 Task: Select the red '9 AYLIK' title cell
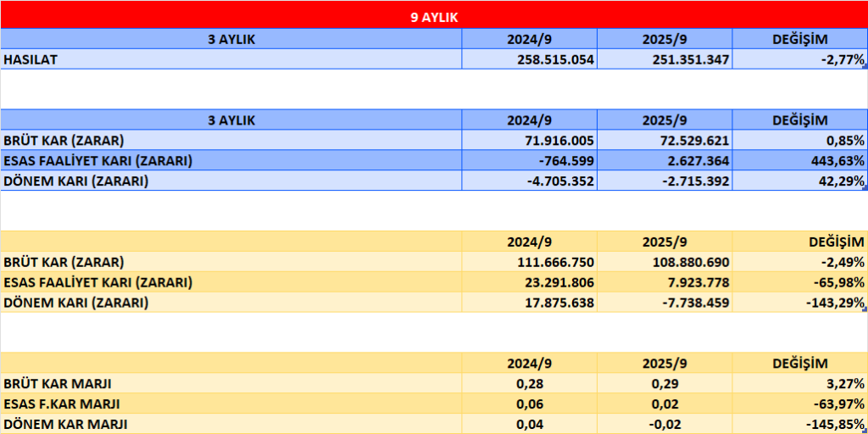434,15
